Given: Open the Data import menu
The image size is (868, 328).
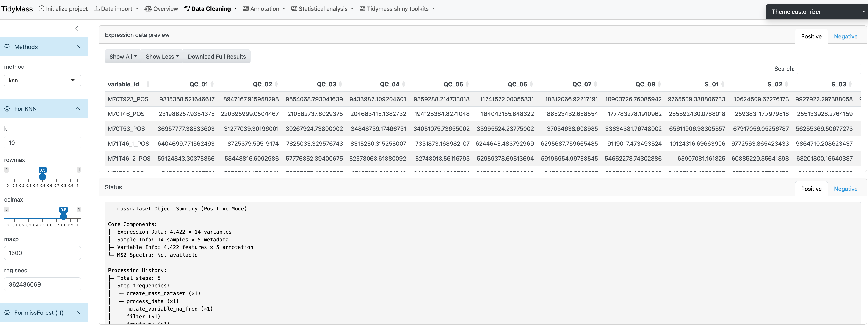Looking at the screenshot, I should click(116, 9).
